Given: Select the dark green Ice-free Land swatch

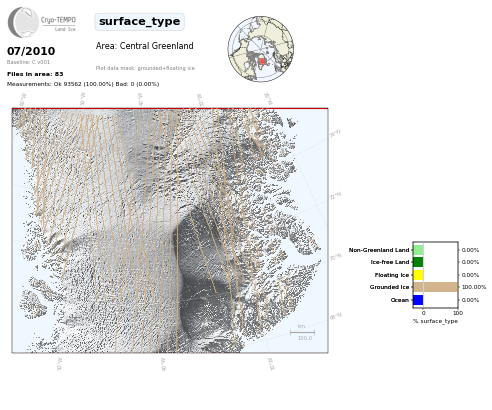Looking at the screenshot, I should point(418,262).
